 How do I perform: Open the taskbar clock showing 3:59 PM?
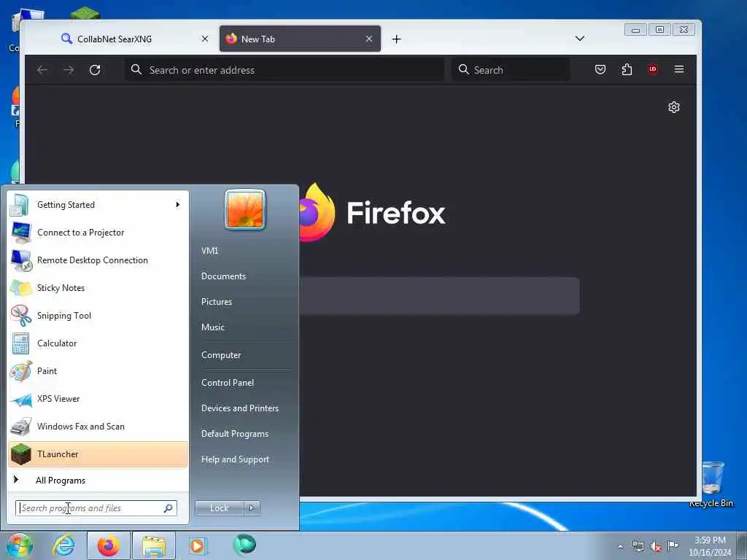710,546
